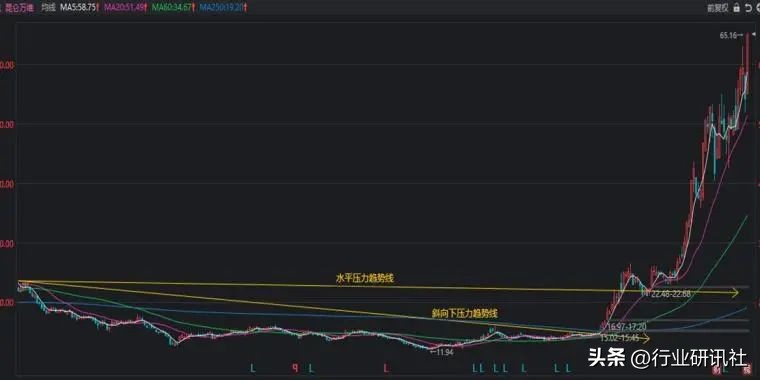Click the red q event marker on the timeline
The width and height of the screenshot is (760, 380).
pos(294,368)
